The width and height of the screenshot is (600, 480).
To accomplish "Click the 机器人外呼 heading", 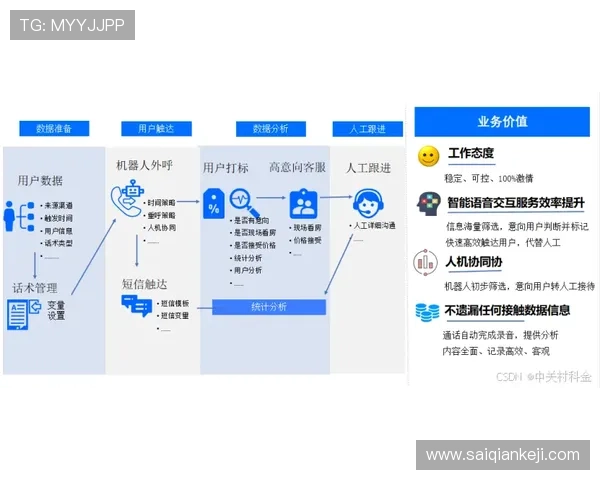I will [x=145, y=165].
